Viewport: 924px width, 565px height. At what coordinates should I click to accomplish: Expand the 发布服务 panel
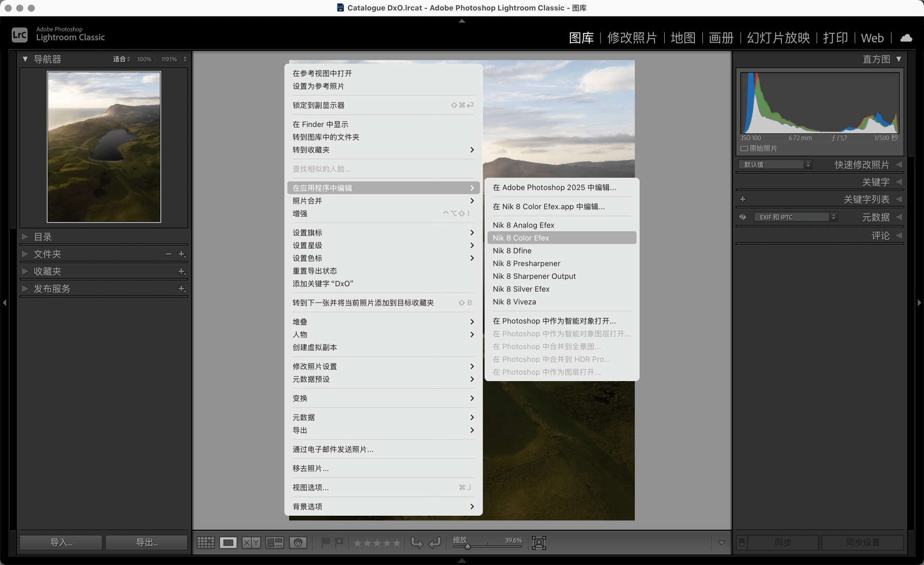pyautogui.click(x=25, y=289)
